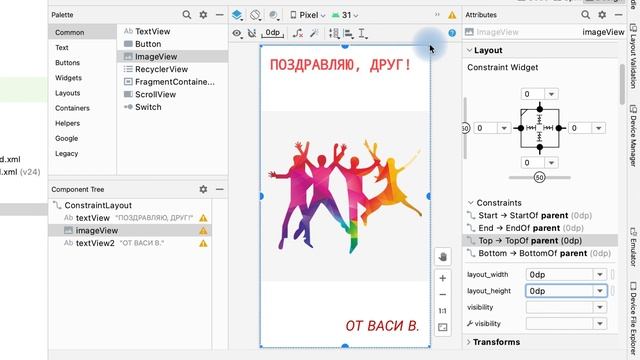Open view options eye icon
This screenshot has height=360, width=640.
coord(237,33)
